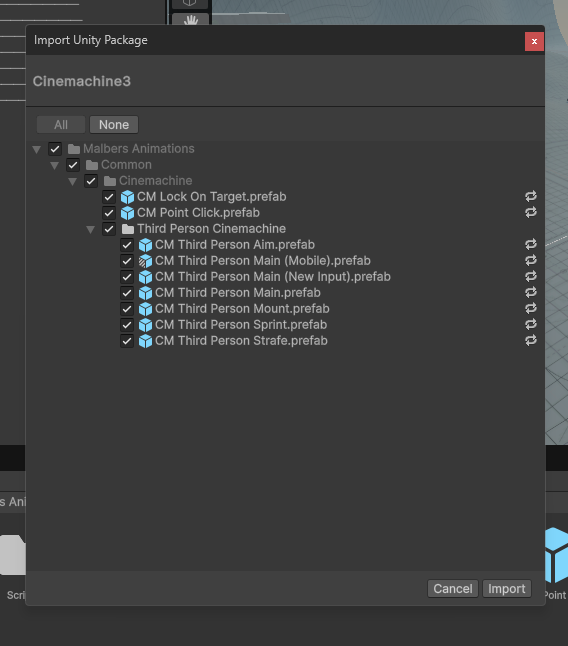Viewport: 568px width, 646px height.
Task: Toggle the CM Third Person Main (New Input) checkbox
Action: (x=127, y=277)
